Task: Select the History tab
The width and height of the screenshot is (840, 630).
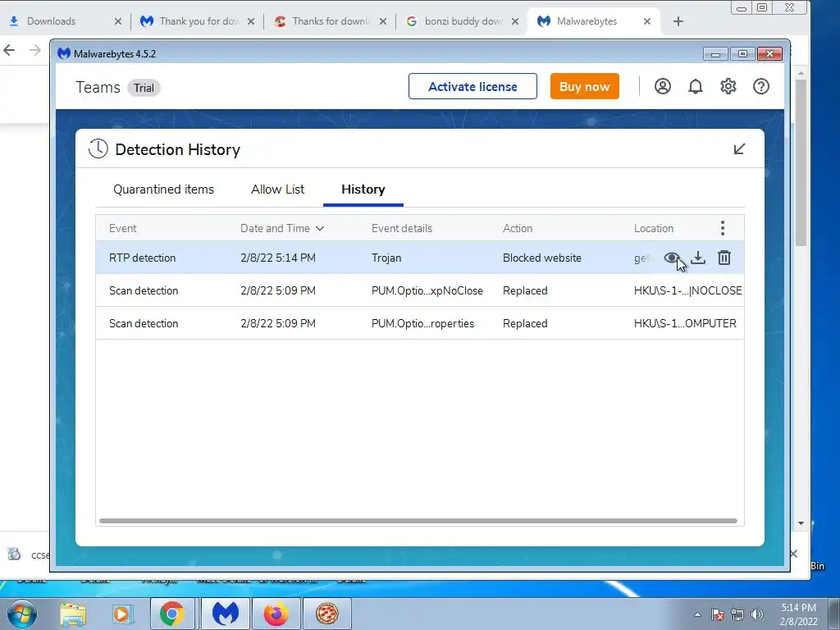Action: (x=363, y=189)
